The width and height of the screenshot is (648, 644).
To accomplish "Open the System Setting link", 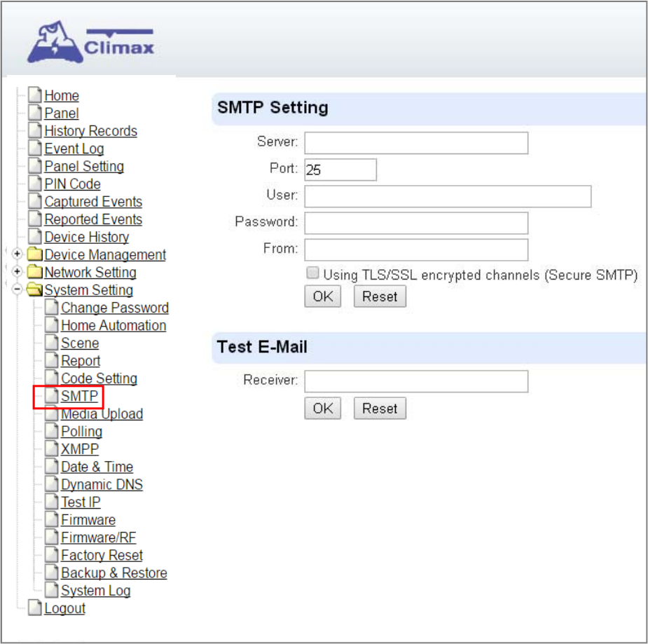I will (88, 290).
